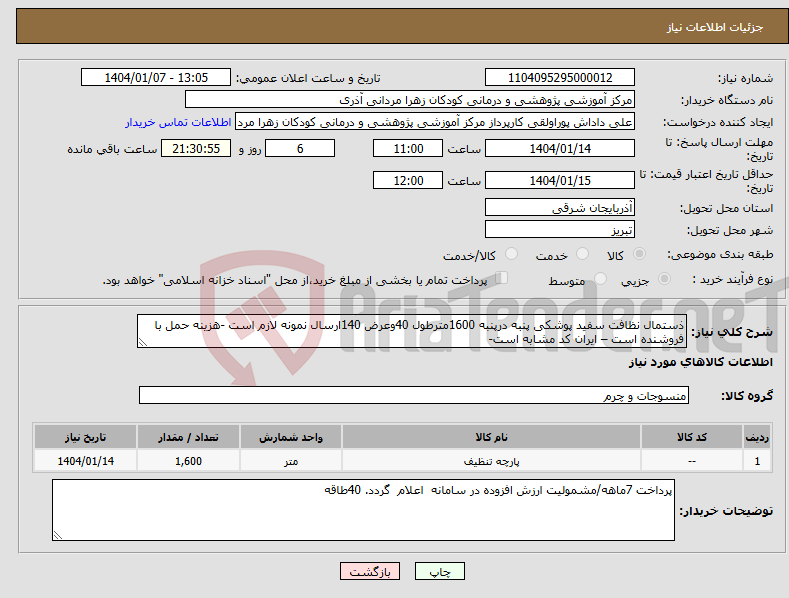
Task: Click the نام کالا column header
Action: (491, 437)
